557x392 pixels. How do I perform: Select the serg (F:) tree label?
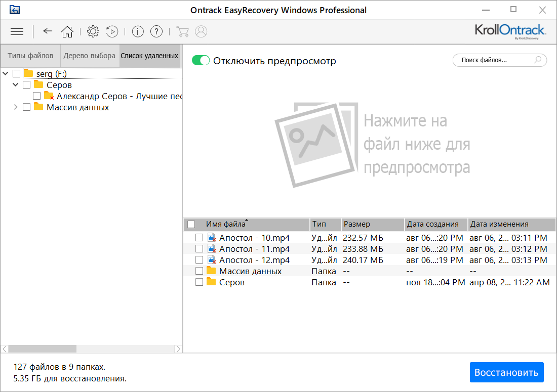click(x=52, y=74)
